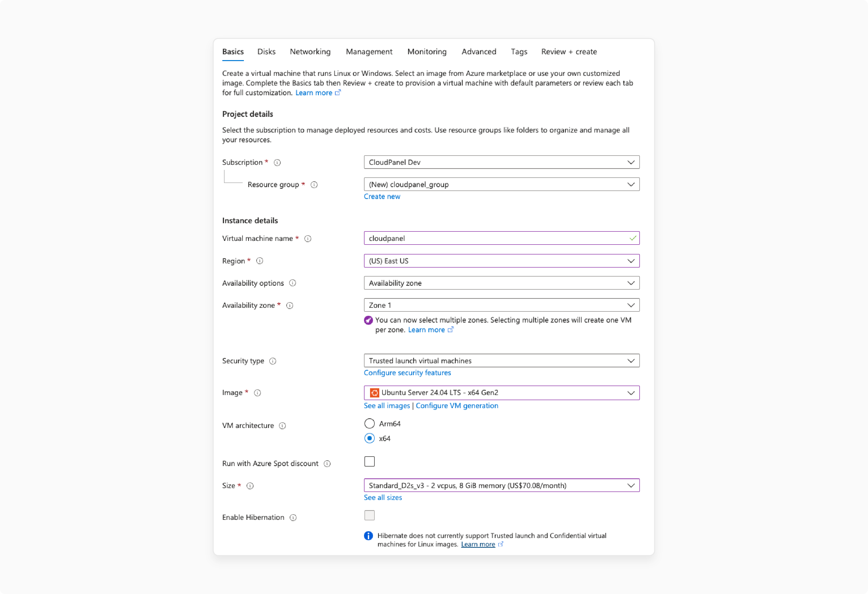The image size is (868, 594).
Task: Open the Region dropdown
Action: click(502, 261)
